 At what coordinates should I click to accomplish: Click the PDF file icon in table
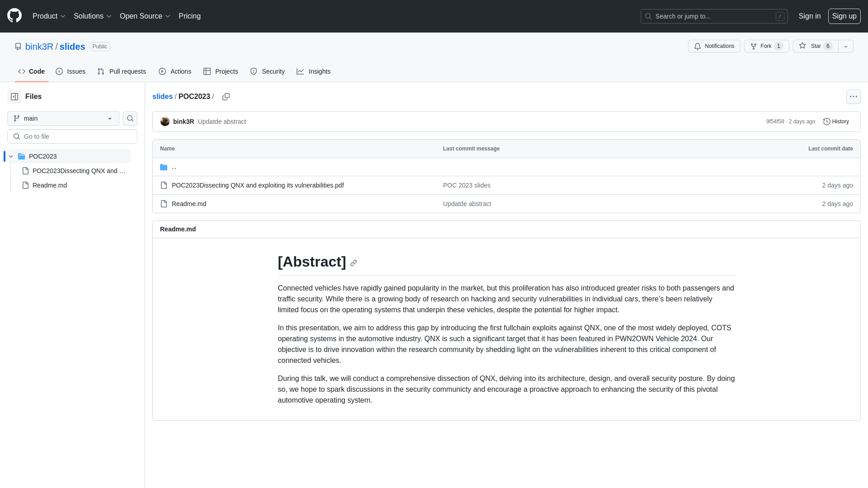point(164,185)
